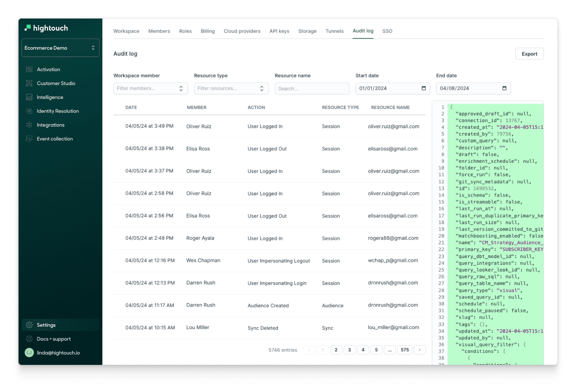Go to page 575 of audit entries
Screen dimensions: 576x392
(405, 350)
